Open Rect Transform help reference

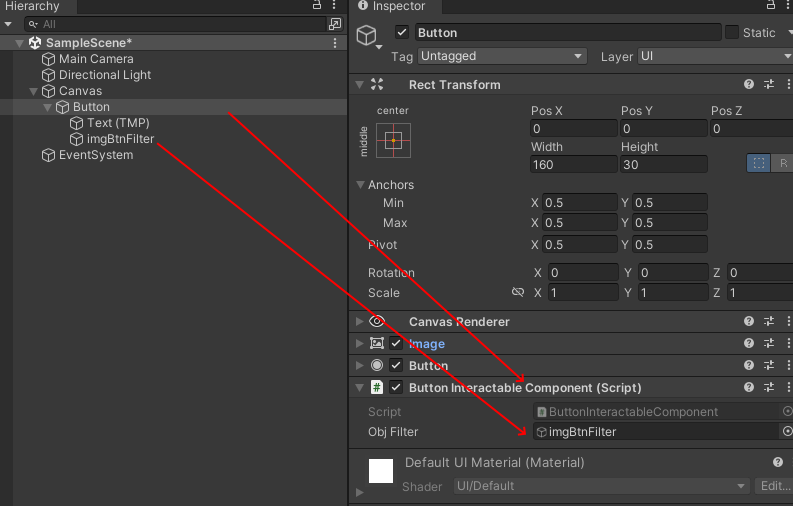click(749, 84)
